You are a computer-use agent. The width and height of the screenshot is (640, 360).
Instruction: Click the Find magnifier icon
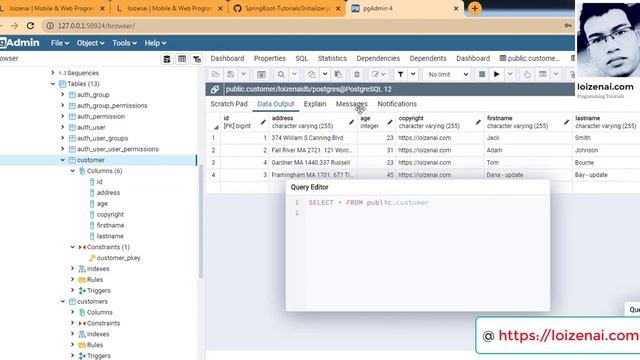pos(281,74)
